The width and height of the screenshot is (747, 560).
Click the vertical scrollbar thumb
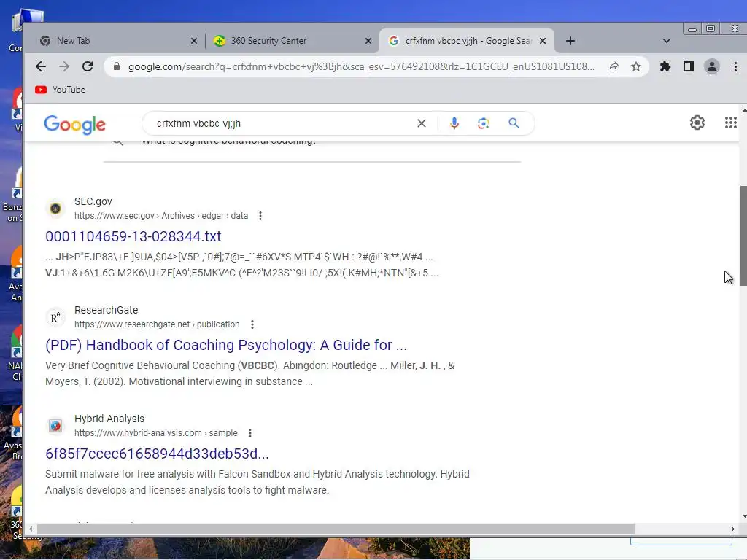(743, 236)
